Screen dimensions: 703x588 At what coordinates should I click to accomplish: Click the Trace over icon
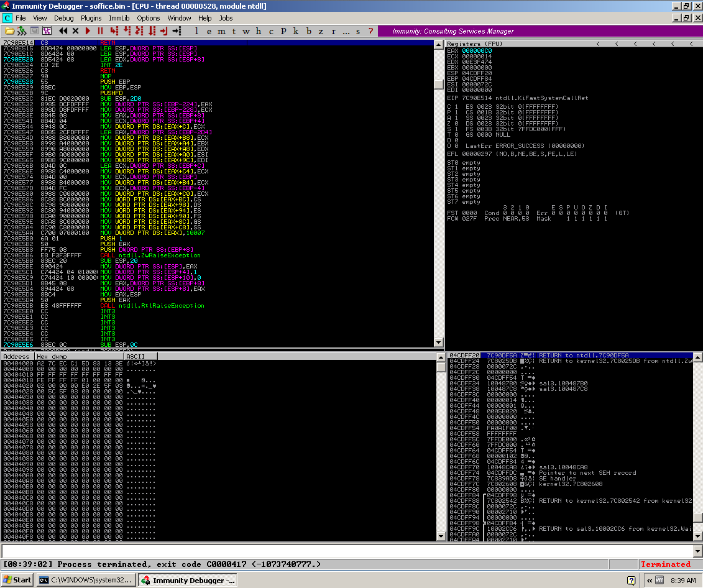click(x=152, y=31)
